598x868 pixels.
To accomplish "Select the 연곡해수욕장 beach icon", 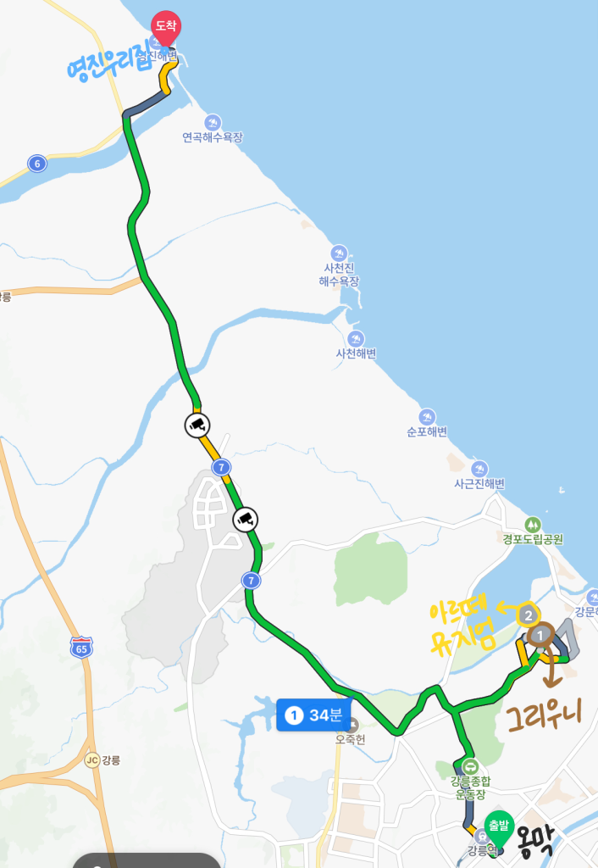I will coord(213,123).
